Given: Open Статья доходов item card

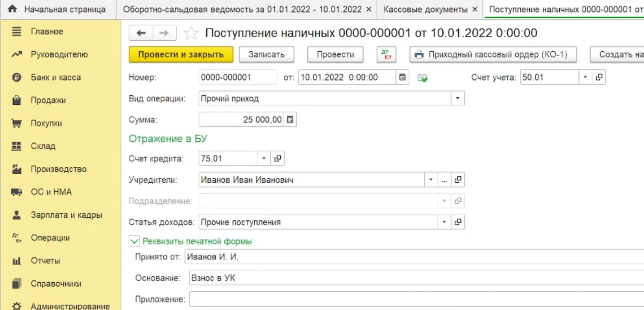Looking at the screenshot, I should point(458,222).
